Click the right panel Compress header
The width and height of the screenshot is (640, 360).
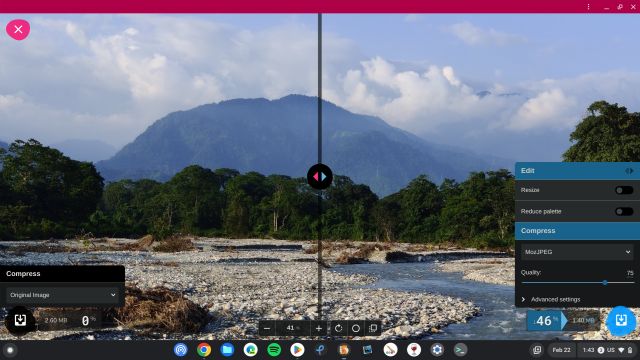point(577,231)
